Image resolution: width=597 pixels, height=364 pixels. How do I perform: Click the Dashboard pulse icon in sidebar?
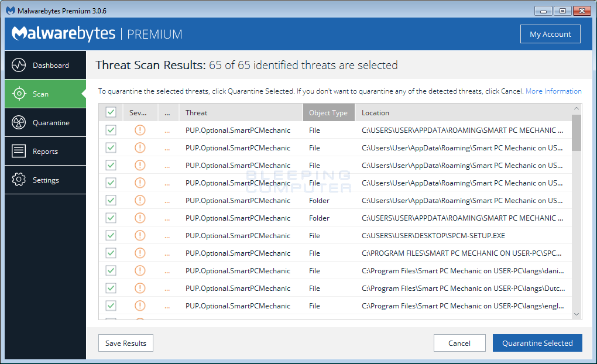19,65
